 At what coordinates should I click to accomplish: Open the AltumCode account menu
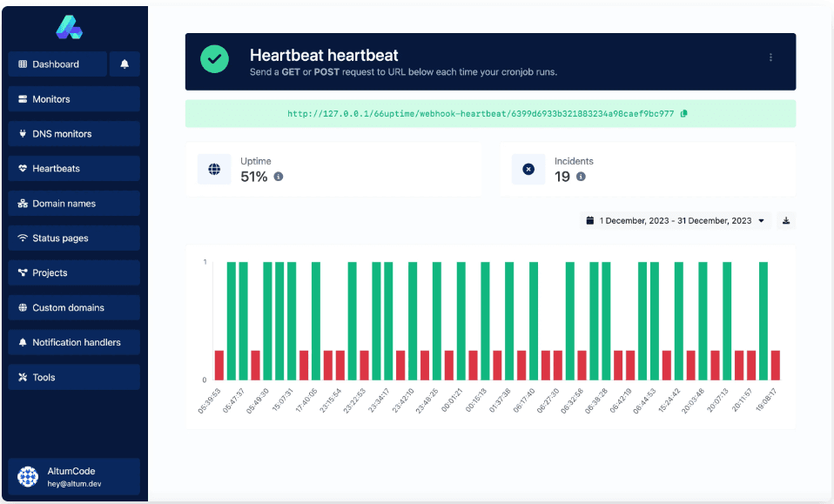coord(73,476)
